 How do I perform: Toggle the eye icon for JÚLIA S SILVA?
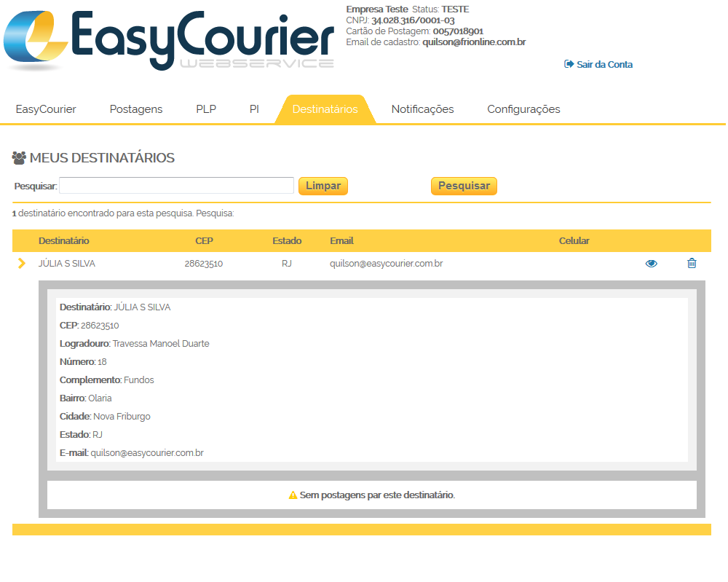coord(651,264)
